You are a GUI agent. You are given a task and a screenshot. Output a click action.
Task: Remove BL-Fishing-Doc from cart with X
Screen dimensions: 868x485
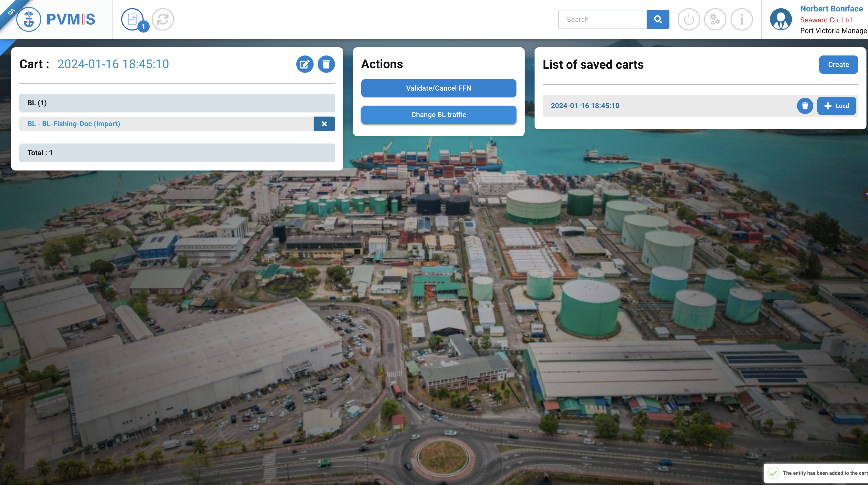(324, 124)
